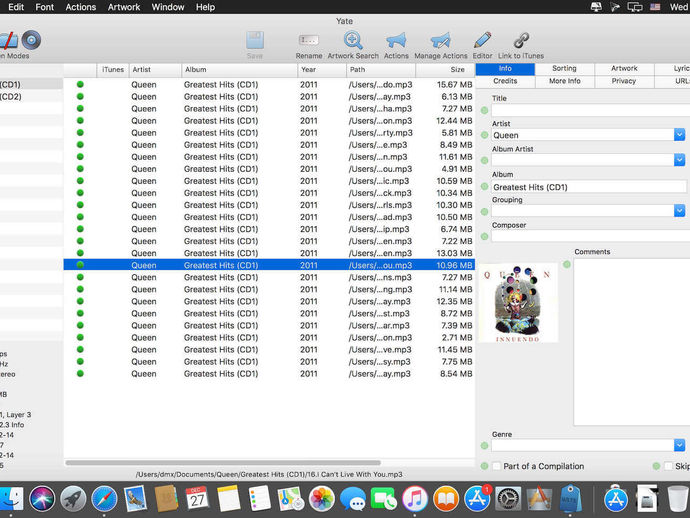
Task: Toggle green indicator beside Album Artist
Action: pyautogui.click(x=484, y=160)
